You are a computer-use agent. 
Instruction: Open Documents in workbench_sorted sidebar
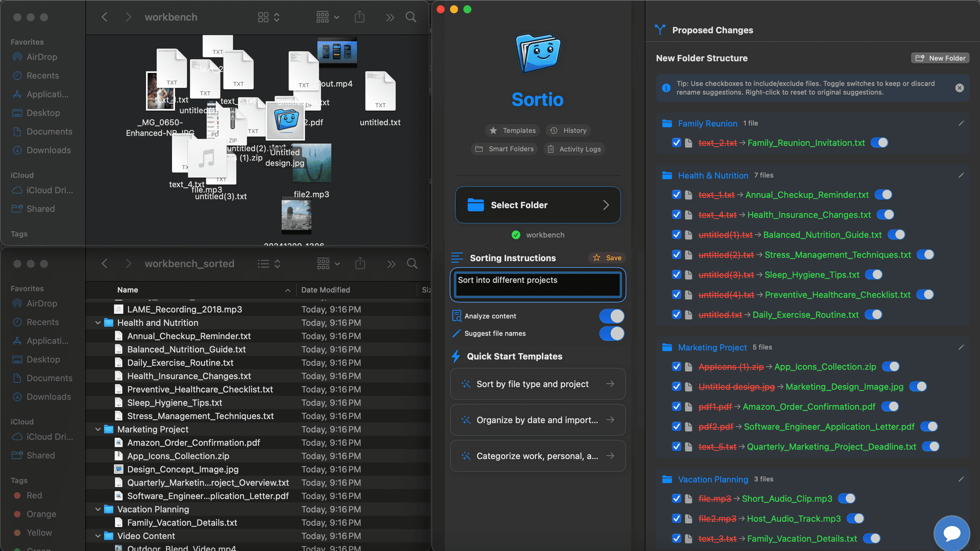click(x=49, y=378)
